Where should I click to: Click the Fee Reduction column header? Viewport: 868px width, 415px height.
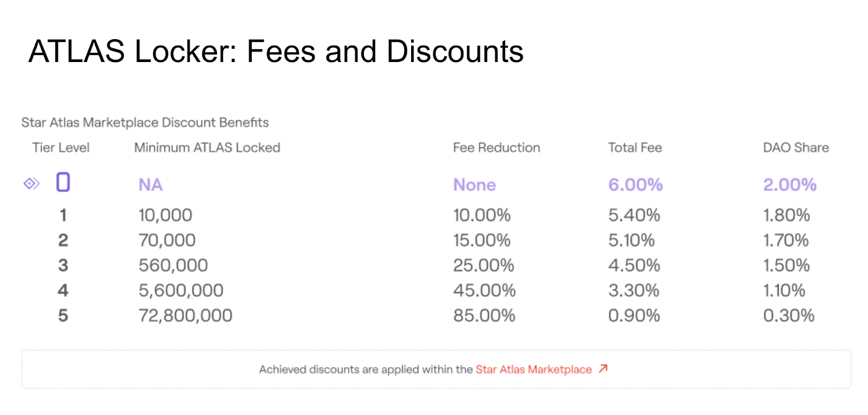click(496, 148)
